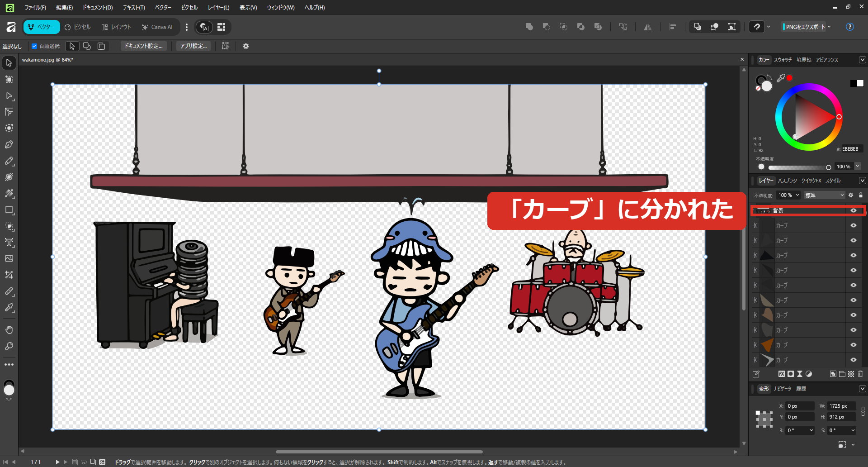Toggle the layer lock icon
The width and height of the screenshot is (868, 467).
861,195
